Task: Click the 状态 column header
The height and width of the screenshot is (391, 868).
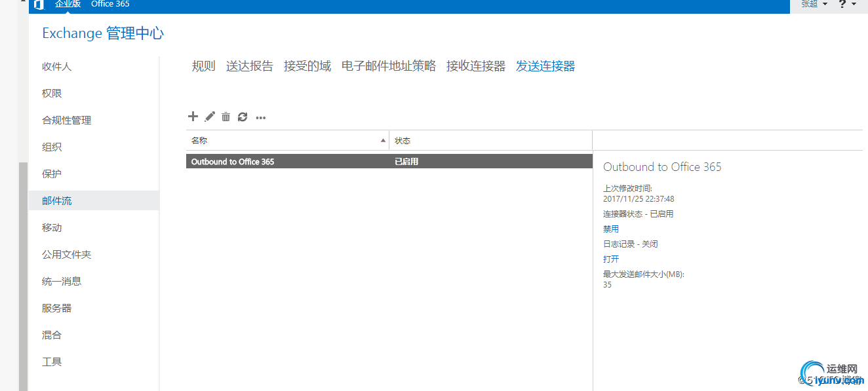Action: click(491, 141)
